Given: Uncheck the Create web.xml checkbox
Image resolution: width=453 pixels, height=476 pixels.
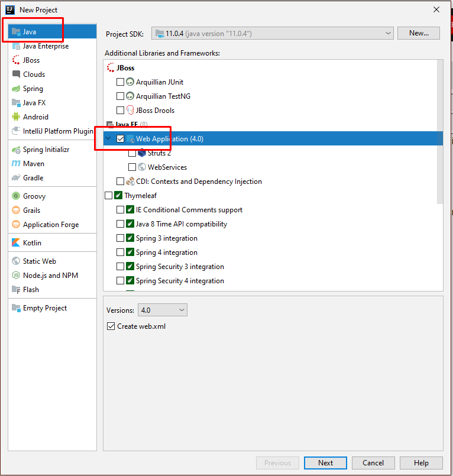Looking at the screenshot, I should point(111,326).
